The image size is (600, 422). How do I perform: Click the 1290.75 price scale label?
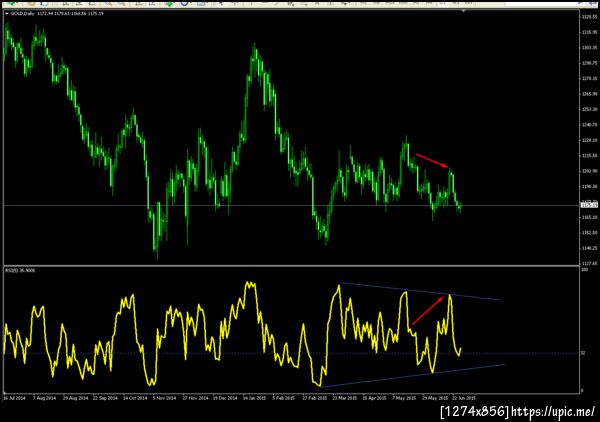point(589,63)
